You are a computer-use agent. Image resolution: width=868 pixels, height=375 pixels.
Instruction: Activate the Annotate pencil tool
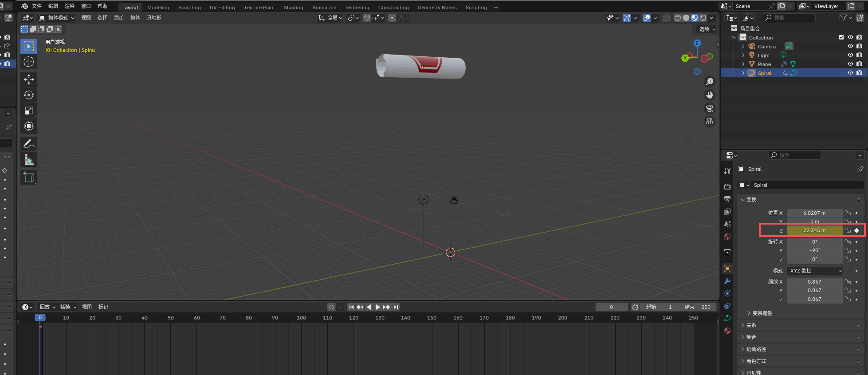coord(29,144)
